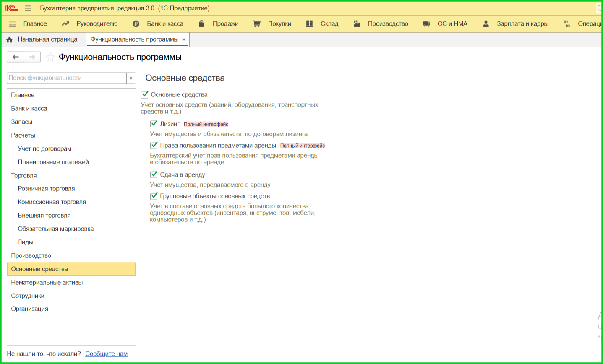This screenshot has height=364, width=603.
Task: Clear the functionality search with x button
Action: click(x=131, y=78)
